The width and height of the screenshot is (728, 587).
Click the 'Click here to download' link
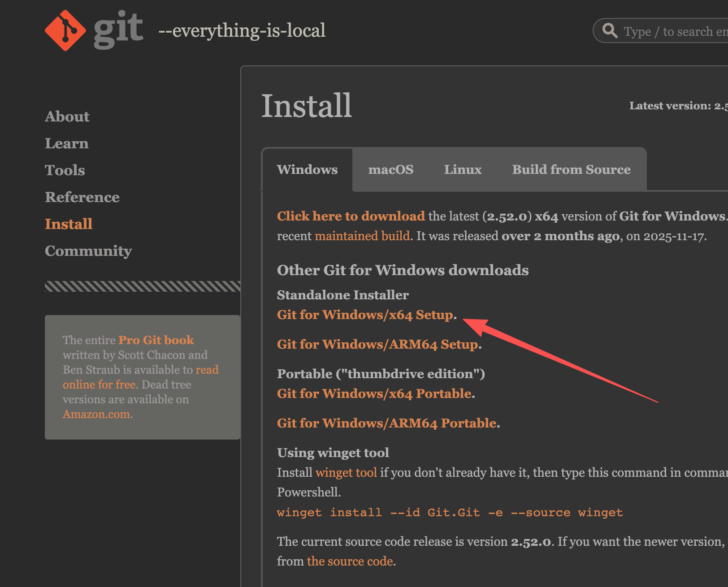[351, 216]
